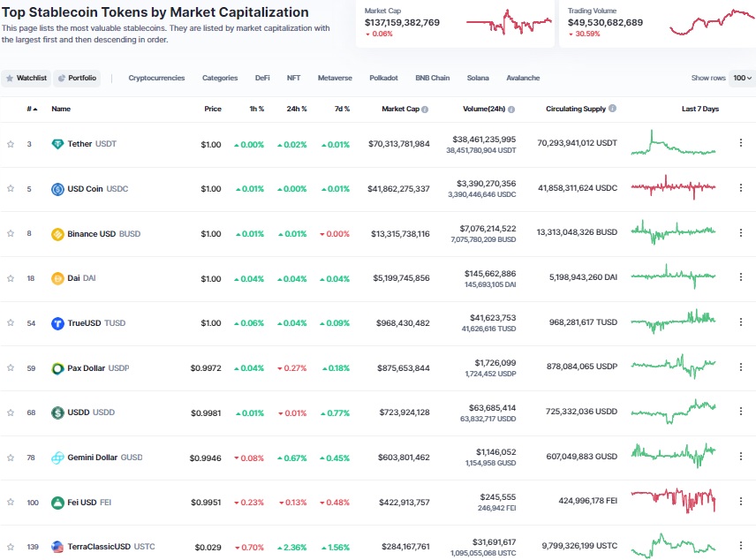Open more options for USD Coin row
Viewport: 756px width, 560px height.
tap(741, 187)
